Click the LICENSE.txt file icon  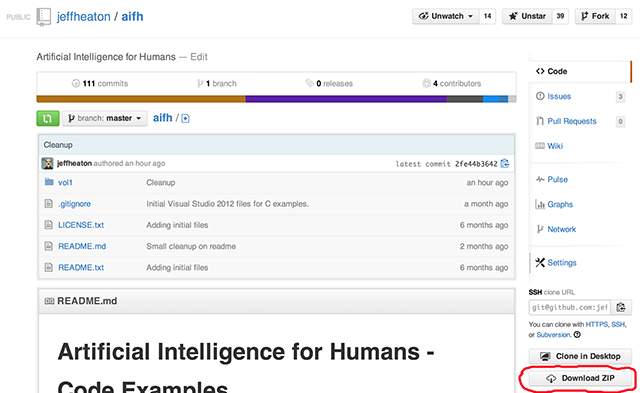click(49, 224)
